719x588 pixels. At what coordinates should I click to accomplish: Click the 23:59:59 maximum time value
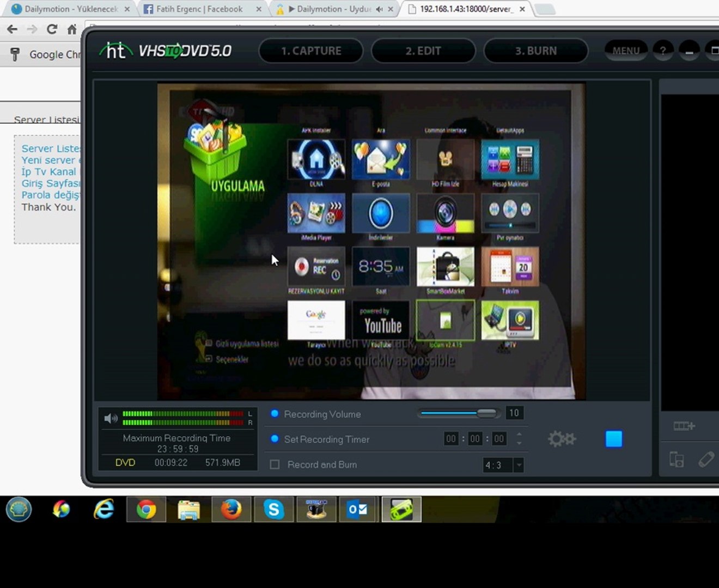point(178,449)
